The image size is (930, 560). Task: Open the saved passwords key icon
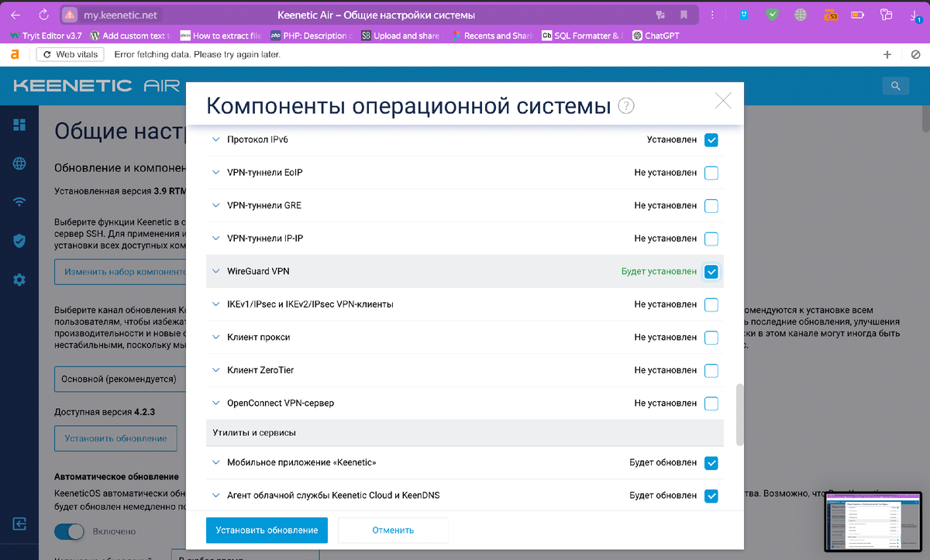(x=660, y=15)
